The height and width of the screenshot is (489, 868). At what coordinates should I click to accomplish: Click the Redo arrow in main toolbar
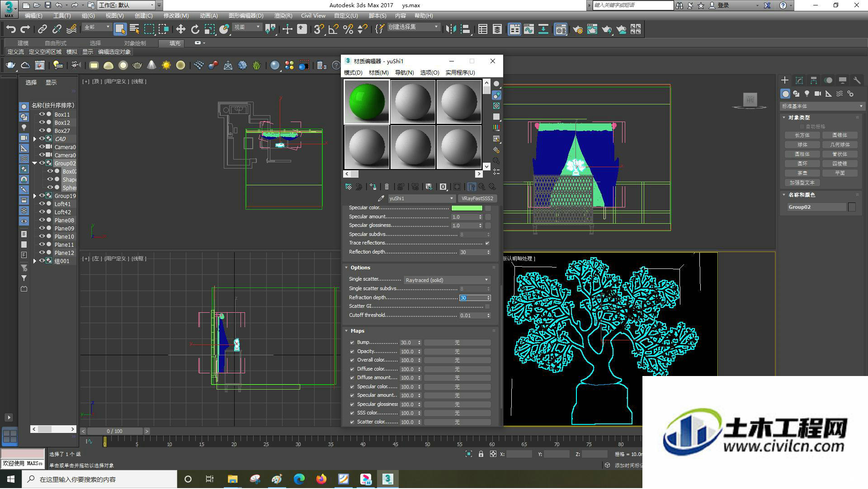[25, 29]
